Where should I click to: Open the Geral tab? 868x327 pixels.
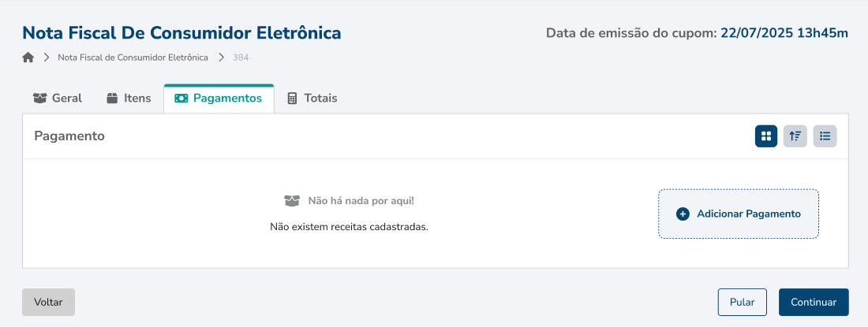click(58, 98)
